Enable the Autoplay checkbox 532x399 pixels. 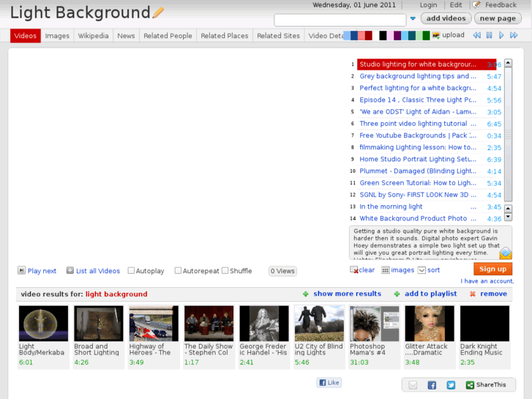pyautogui.click(x=131, y=270)
